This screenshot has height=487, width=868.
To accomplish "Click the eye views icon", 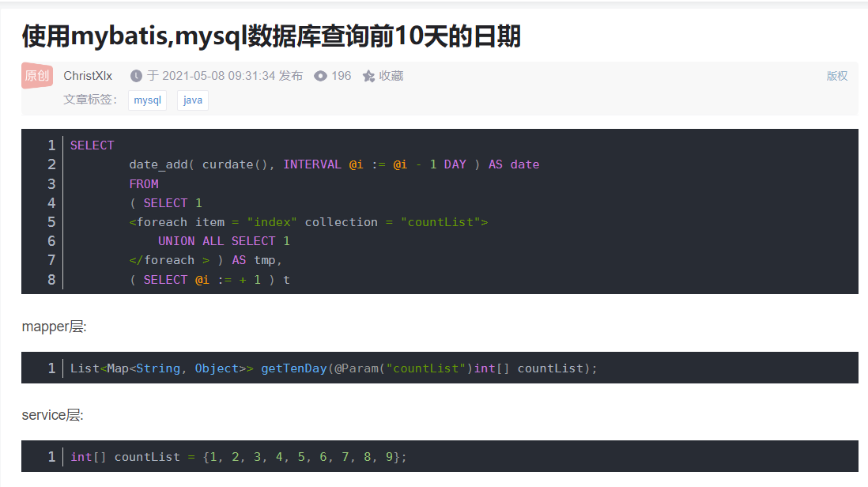I will [320, 76].
